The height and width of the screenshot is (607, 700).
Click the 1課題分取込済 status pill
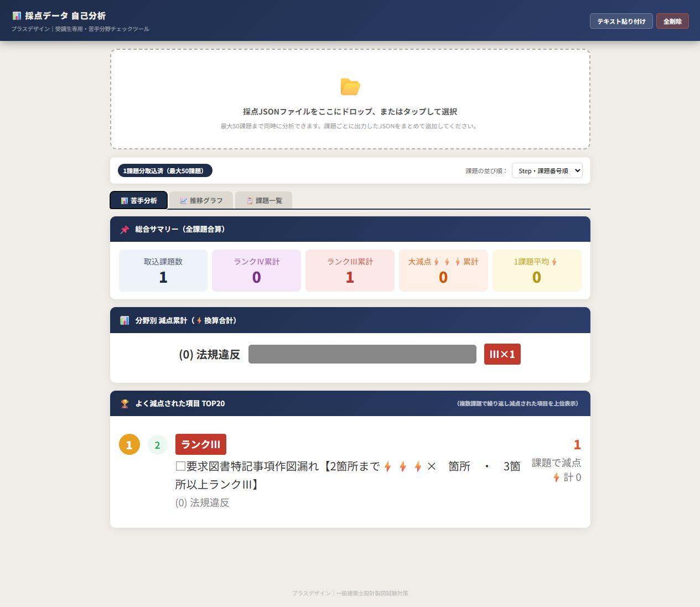click(x=165, y=170)
